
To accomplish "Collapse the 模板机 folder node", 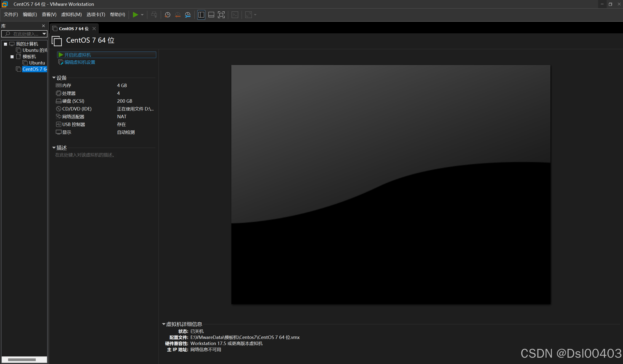I will [12, 57].
